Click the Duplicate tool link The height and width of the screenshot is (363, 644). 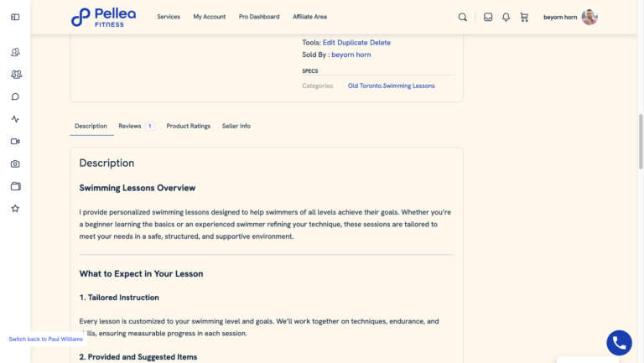tap(352, 43)
